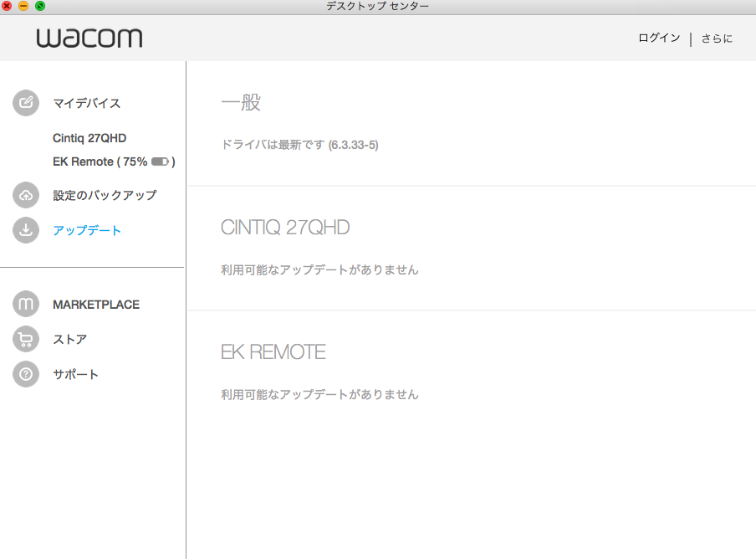Open 設定のバックアップ section
The width and height of the screenshot is (756, 559).
click(x=105, y=195)
